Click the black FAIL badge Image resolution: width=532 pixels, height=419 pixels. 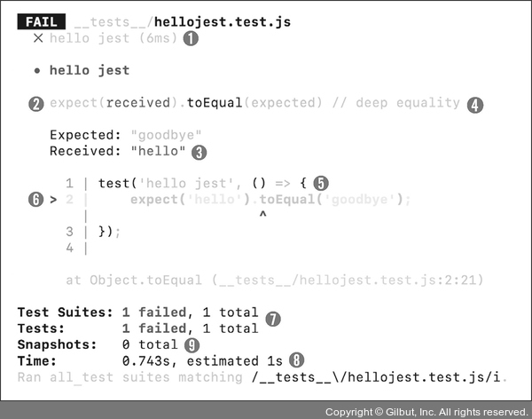click(41, 21)
